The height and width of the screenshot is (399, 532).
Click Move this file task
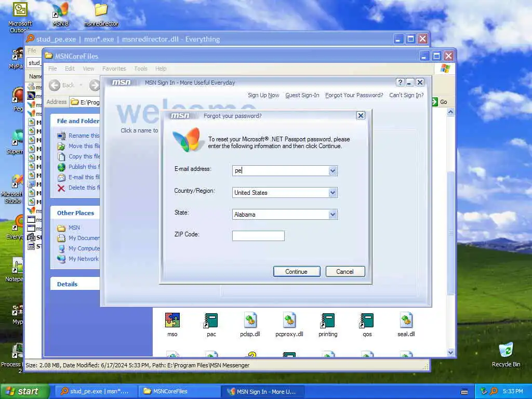coord(79,146)
